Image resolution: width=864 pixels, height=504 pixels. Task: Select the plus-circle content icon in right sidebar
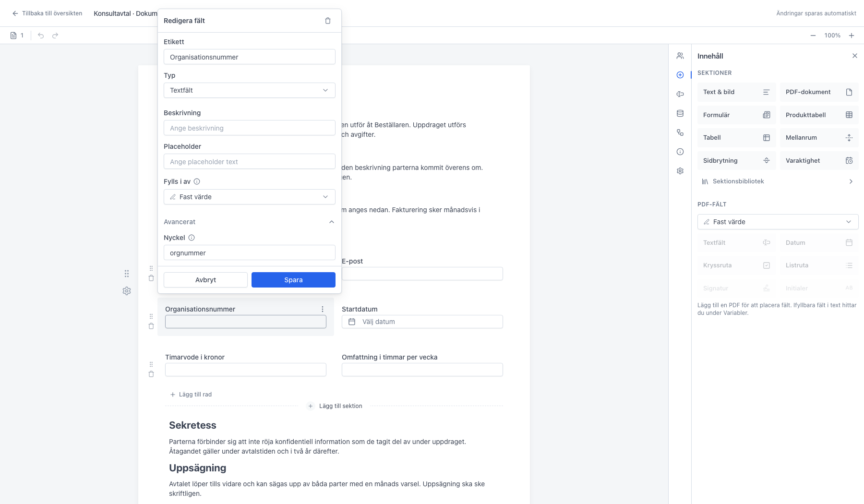click(x=680, y=75)
